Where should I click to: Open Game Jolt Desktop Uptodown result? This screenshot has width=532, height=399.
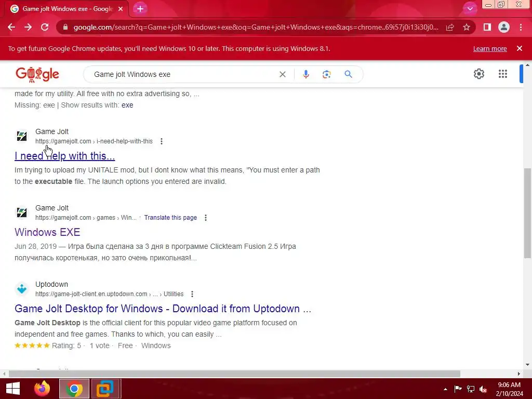163,309
